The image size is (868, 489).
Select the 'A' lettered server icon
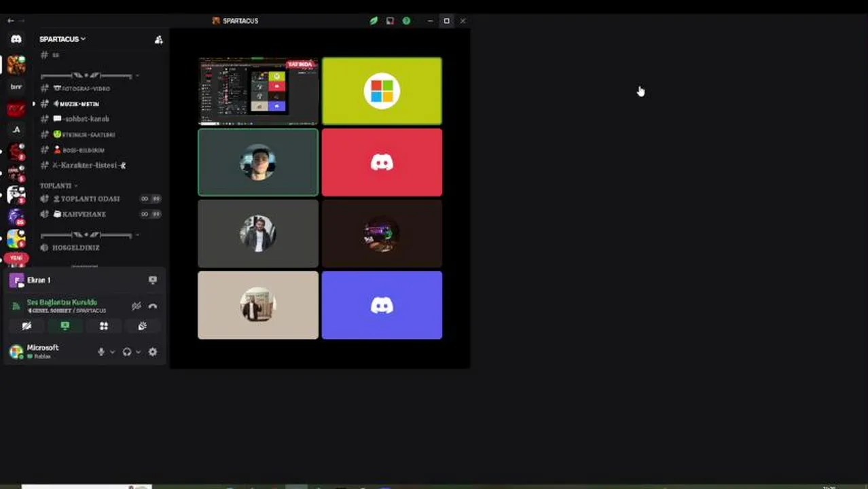pyautogui.click(x=16, y=130)
